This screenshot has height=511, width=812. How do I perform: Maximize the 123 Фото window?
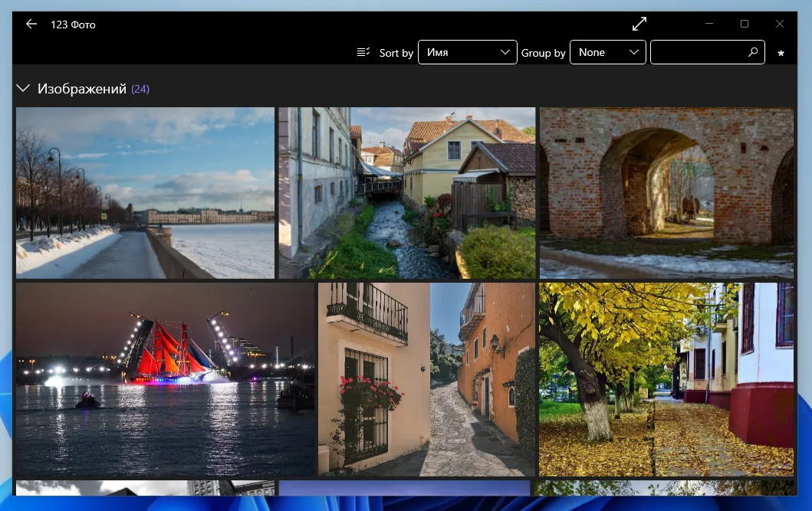(x=744, y=25)
